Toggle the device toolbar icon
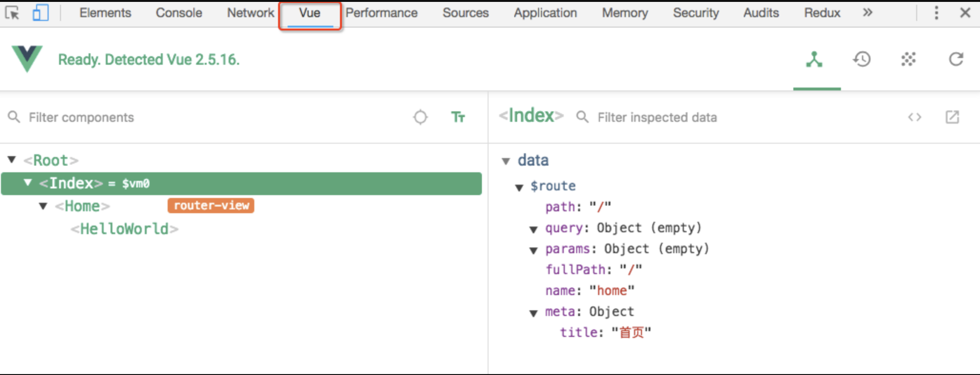This screenshot has width=980, height=375. (x=40, y=13)
